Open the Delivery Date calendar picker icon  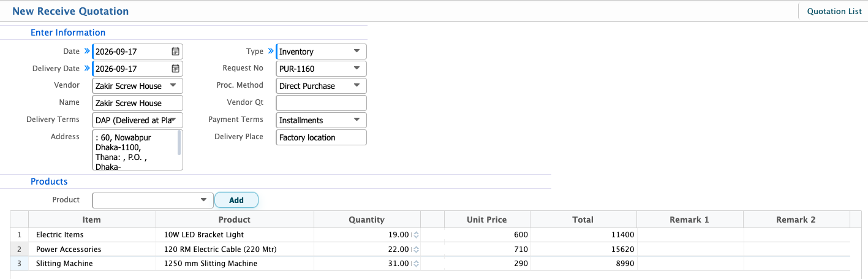[175, 69]
